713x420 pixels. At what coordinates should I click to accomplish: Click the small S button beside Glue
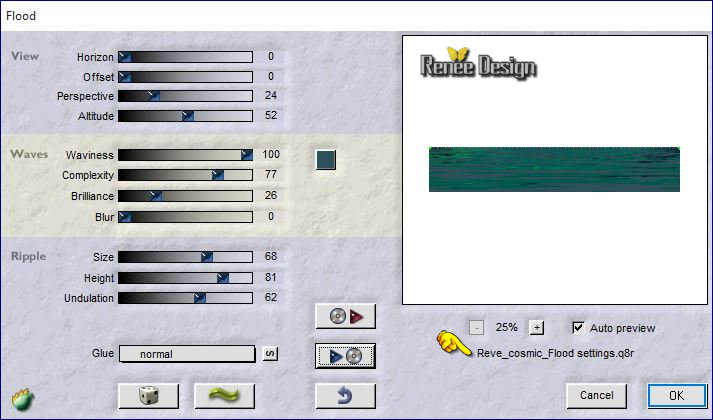point(271,354)
